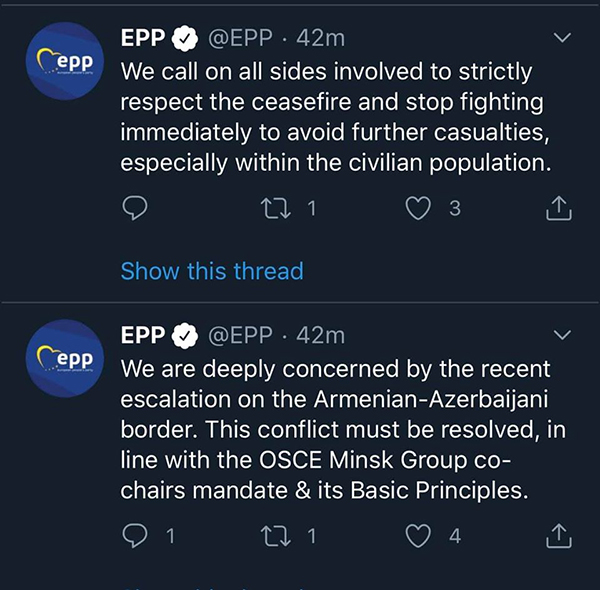Image resolution: width=600 pixels, height=590 pixels.
Task: Open @EPP handle in the second tweet
Action: (x=240, y=336)
